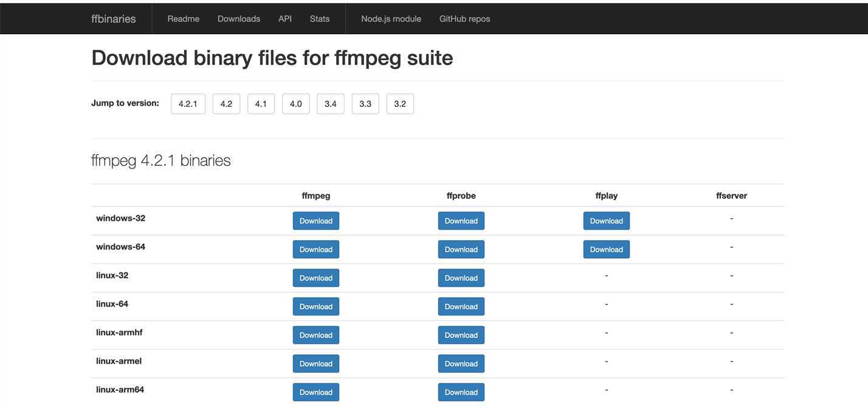
Task: Jump to version 4.2
Action: click(226, 104)
